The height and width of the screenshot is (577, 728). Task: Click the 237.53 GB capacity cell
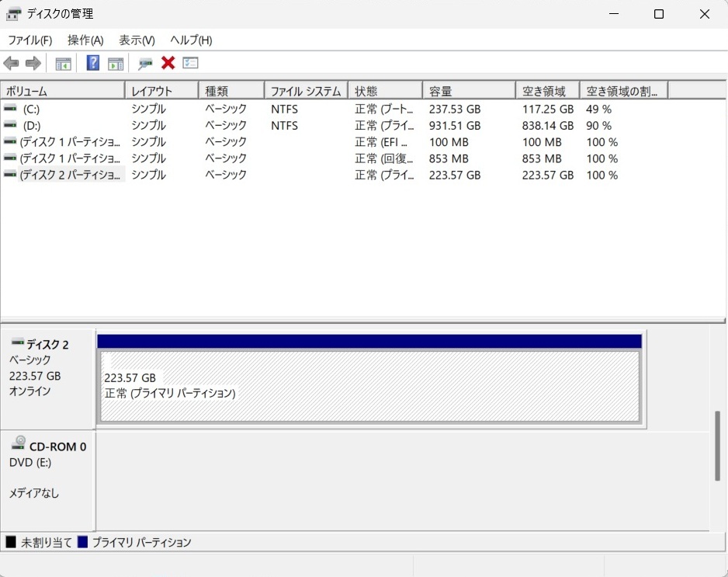[x=455, y=109]
